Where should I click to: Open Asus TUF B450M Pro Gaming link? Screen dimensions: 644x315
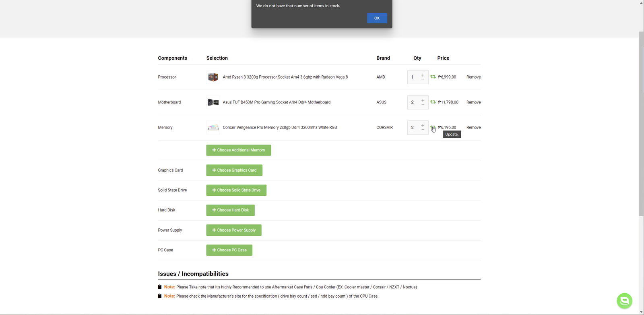[x=277, y=102]
